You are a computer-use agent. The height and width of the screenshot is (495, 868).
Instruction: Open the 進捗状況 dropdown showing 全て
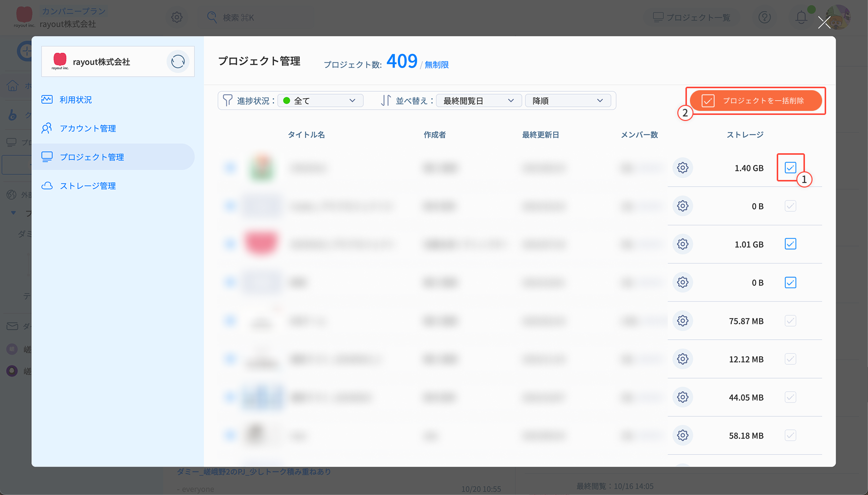coord(320,101)
